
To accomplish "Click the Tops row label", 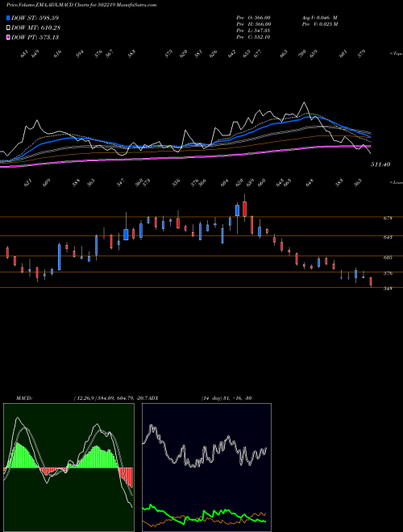I will click(x=396, y=54).
